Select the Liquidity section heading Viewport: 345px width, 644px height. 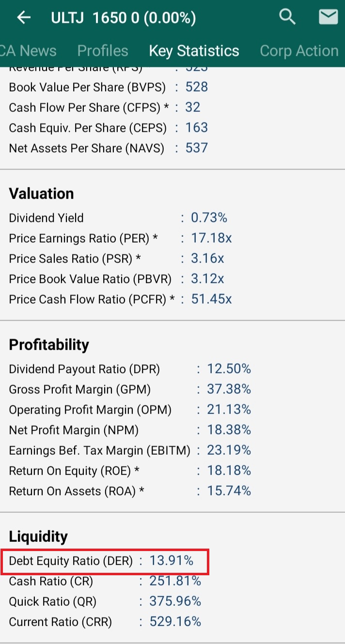click(x=38, y=536)
